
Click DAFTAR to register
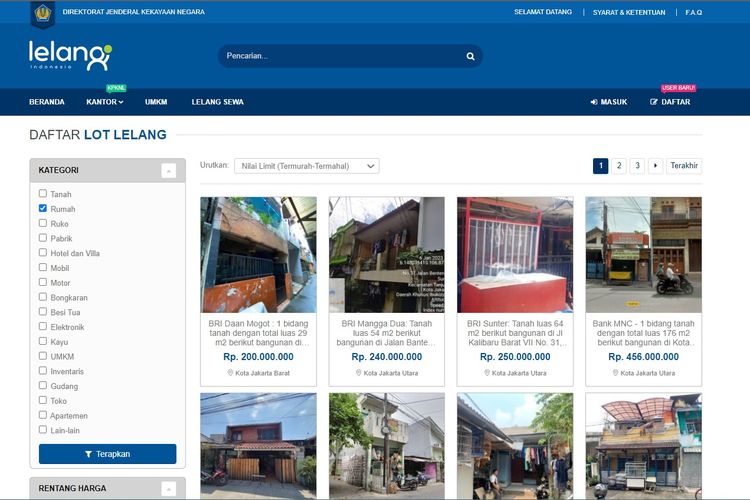[x=670, y=102]
